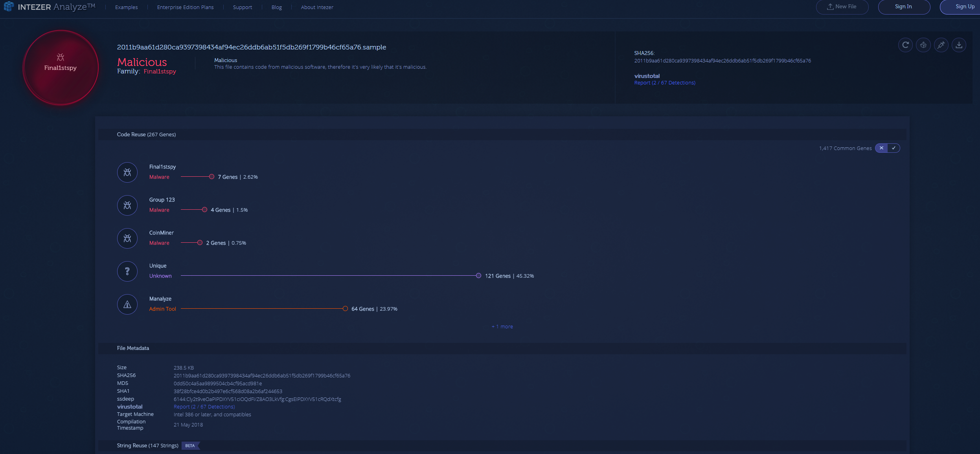Click the Manalyze admin tool warning icon
This screenshot has width=980, height=454.
127,304
